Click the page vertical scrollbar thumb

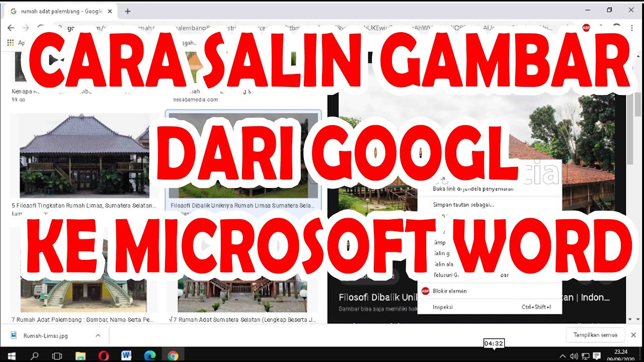point(637,105)
